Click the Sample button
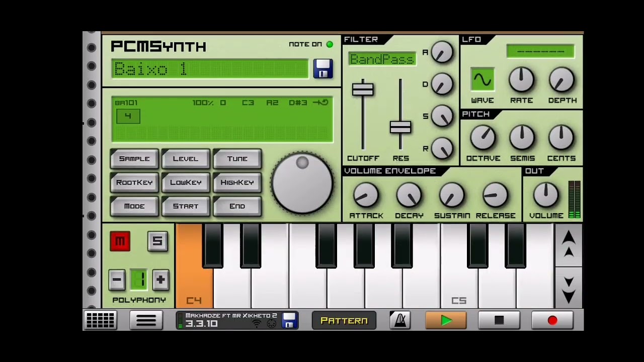Screen dimensions: 644x362 pyautogui.click(x=134, y=159)
